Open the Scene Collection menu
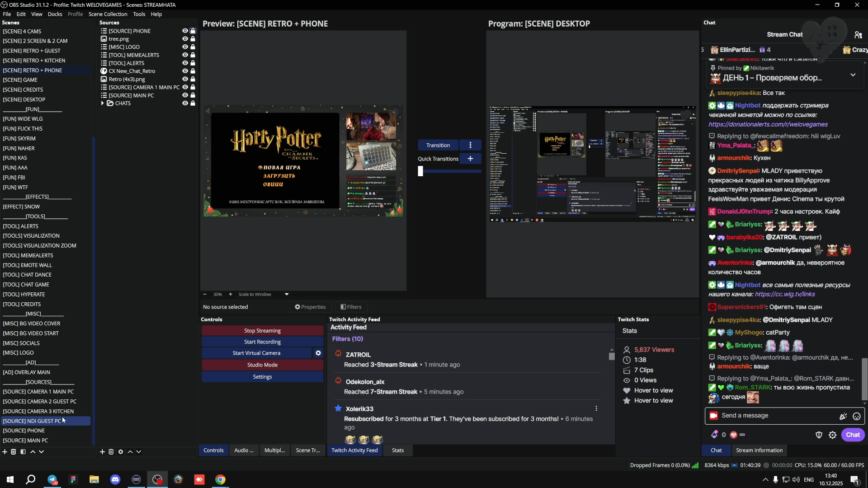Screen dimensions: 868x488 click(108, 14)
